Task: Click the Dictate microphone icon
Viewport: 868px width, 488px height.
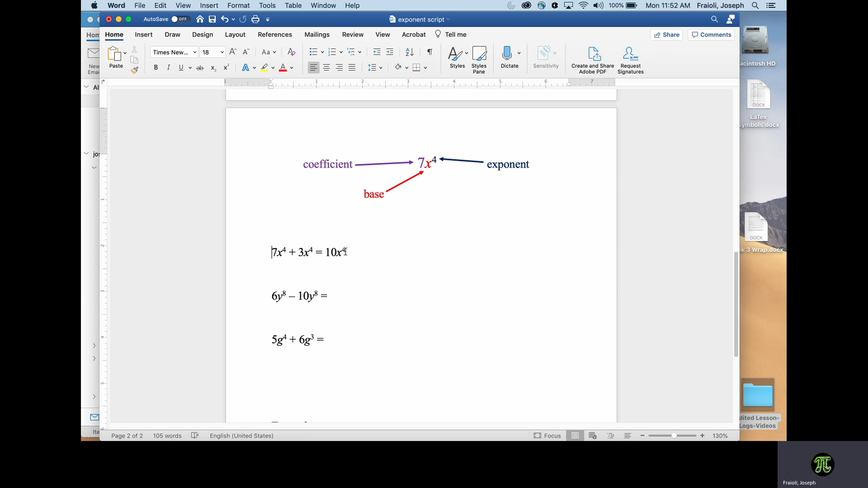Action: click(507, 53)
